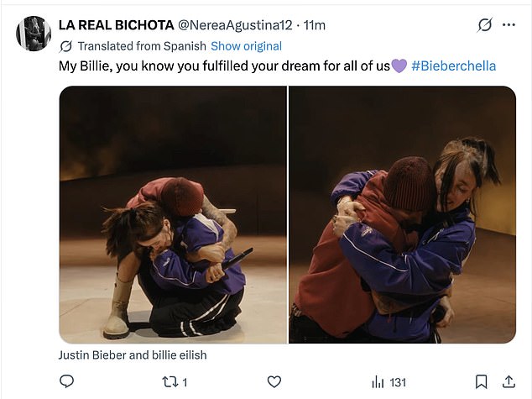Image resolution: width=532 pixels, height=399 pixels.
Task: Click the tweet text starting My Billie
Action: click(224, 66)
